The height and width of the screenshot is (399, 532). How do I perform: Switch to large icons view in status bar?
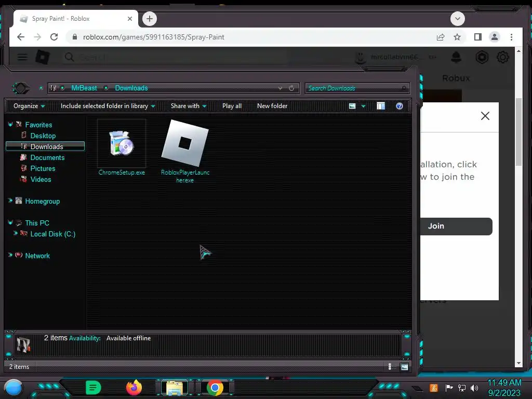(x=404, y=367)
